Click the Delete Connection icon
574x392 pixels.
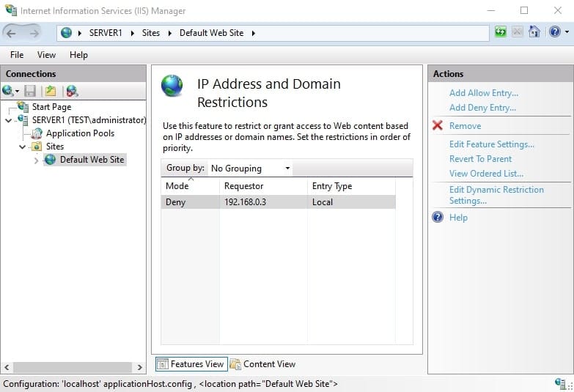[72, 91]
